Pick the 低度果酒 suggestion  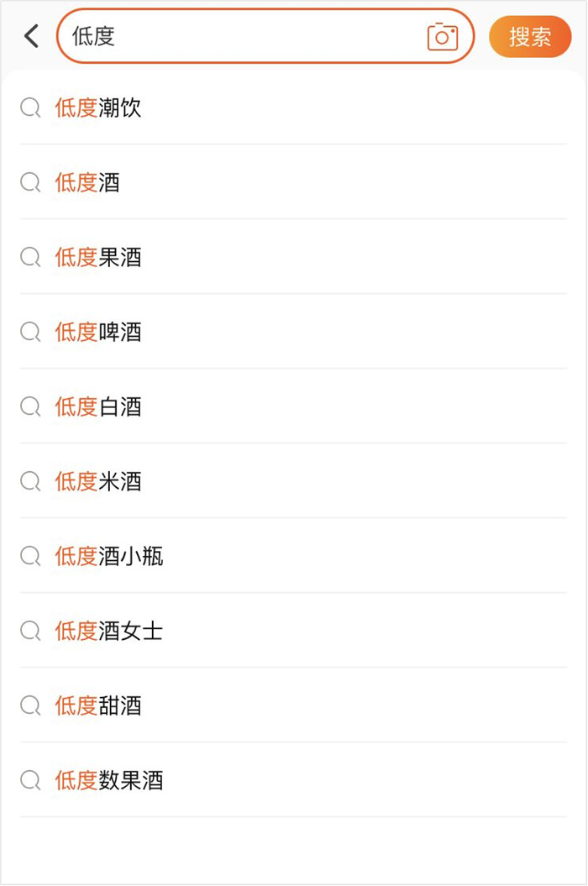293,257
